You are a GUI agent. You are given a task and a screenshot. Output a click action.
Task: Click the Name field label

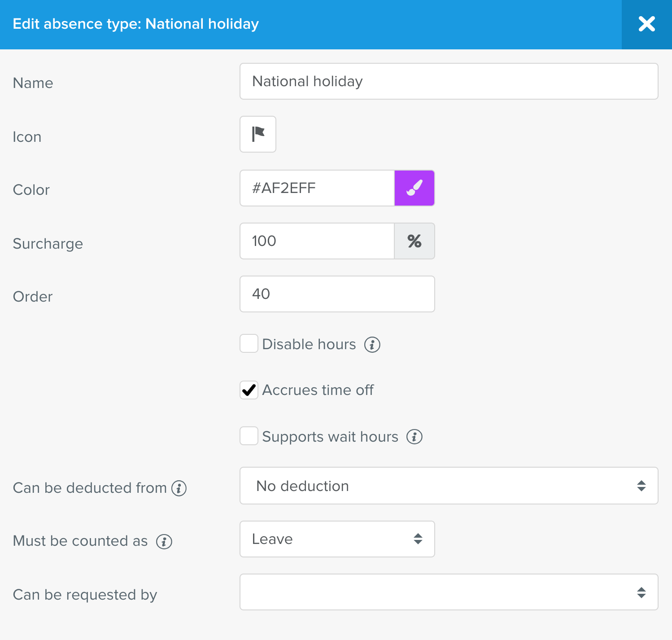[33, 83]
